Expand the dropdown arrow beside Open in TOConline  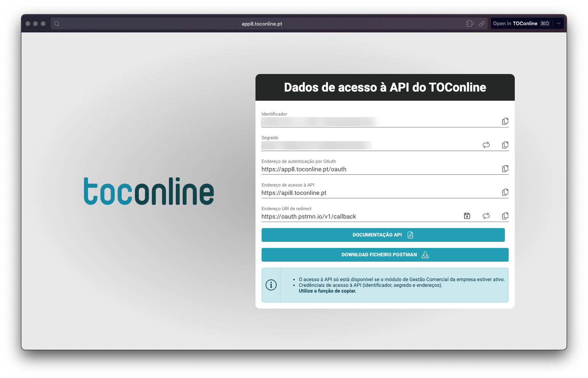(x=559, y=24)
